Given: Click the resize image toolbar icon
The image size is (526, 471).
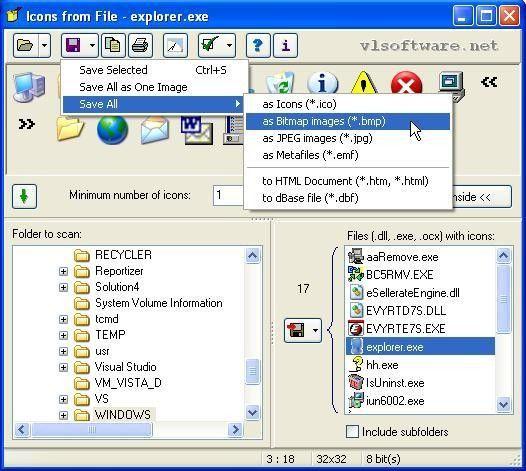Looking at the screenshot, I should [x=175, y=45].
